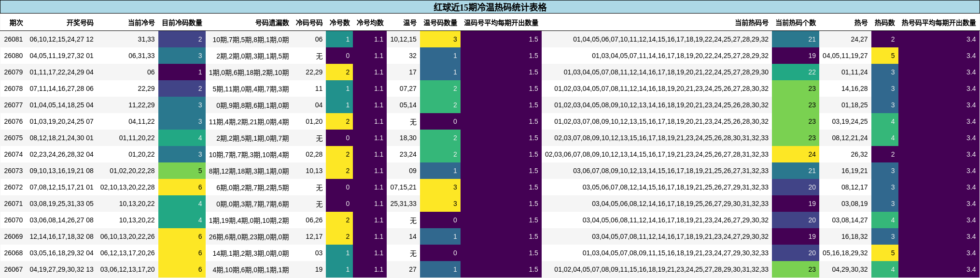Click green cold count 5 in row 26073
This screenshot has height=278, width=980.
click(182, 171)
